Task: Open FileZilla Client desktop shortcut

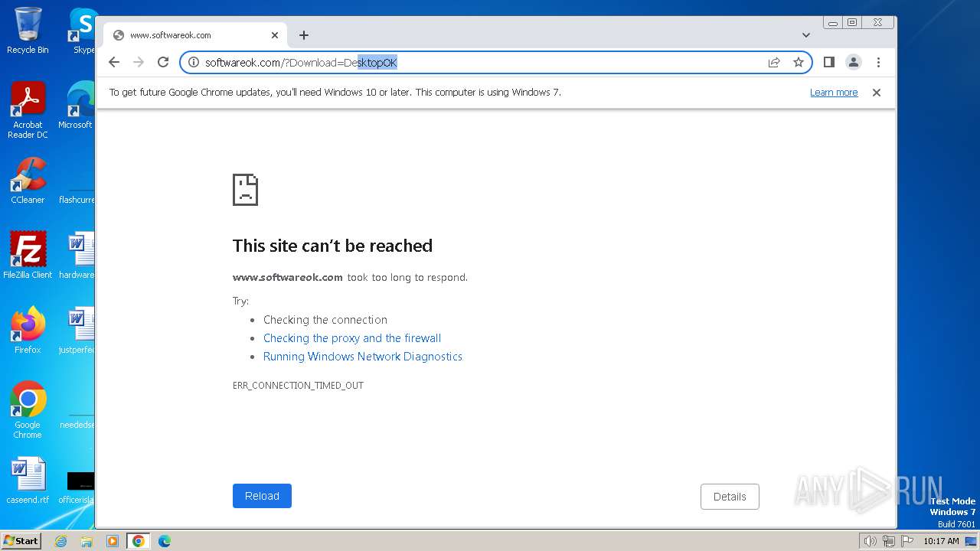Action: coord(28,255)
